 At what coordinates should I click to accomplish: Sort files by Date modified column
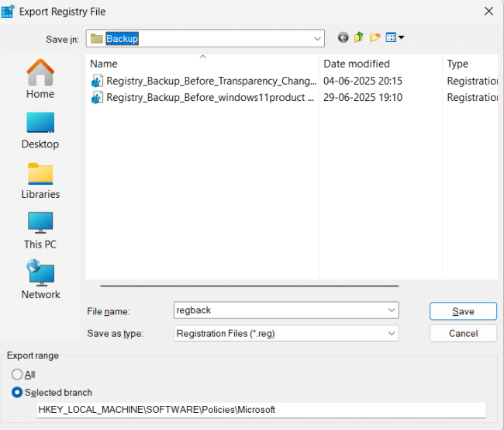coord(381,64)
